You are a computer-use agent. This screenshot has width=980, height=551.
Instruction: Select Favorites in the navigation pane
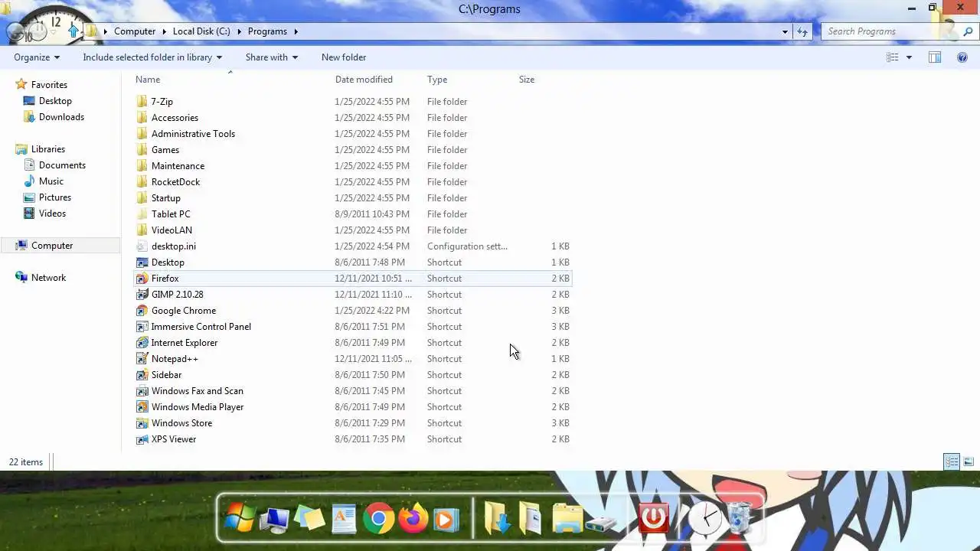[49, 85]
